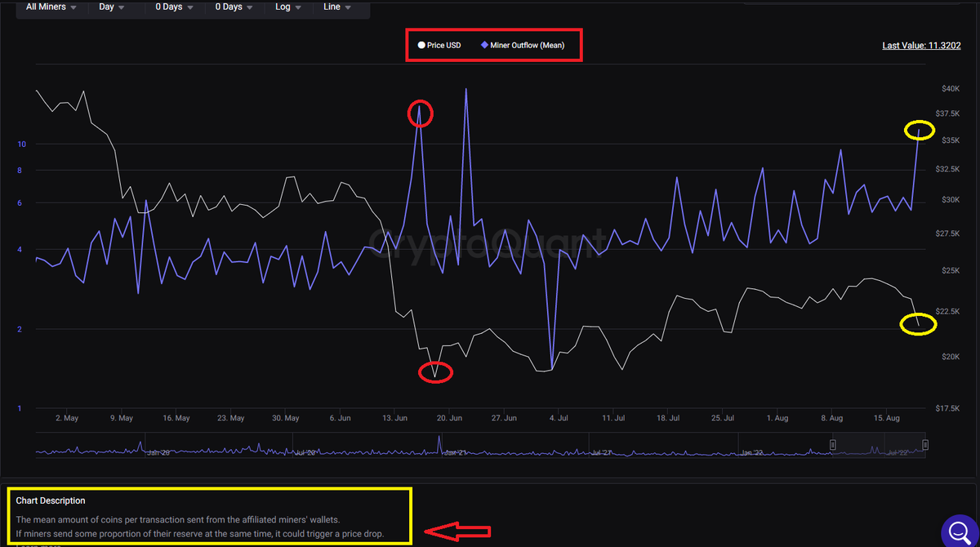Click the "4. Jul" date label

click(559, 418)
